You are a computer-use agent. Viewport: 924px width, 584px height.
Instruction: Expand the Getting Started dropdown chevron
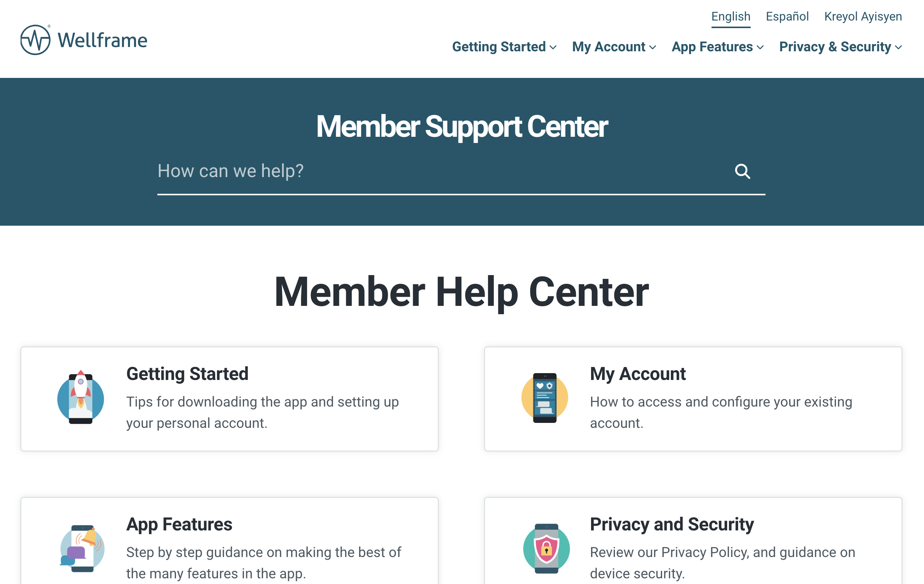click(553, 47)
